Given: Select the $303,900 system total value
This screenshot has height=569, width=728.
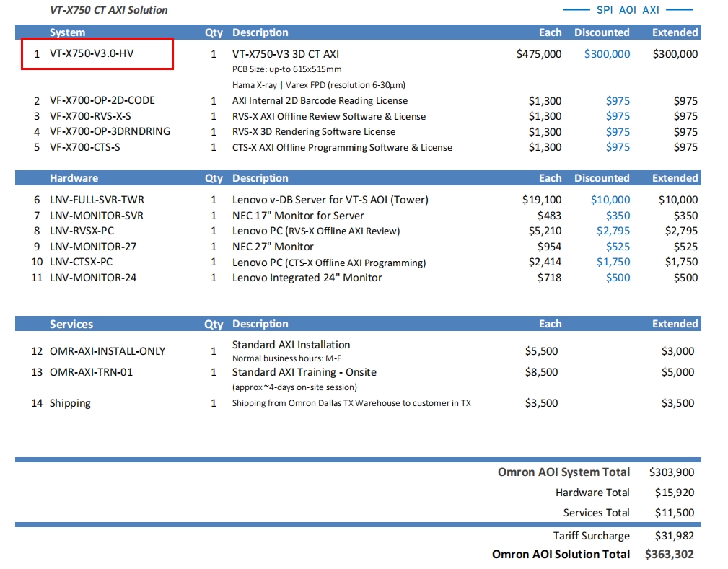Looking at the screenshot, I should pyautogui.click(x=671, y=472).
